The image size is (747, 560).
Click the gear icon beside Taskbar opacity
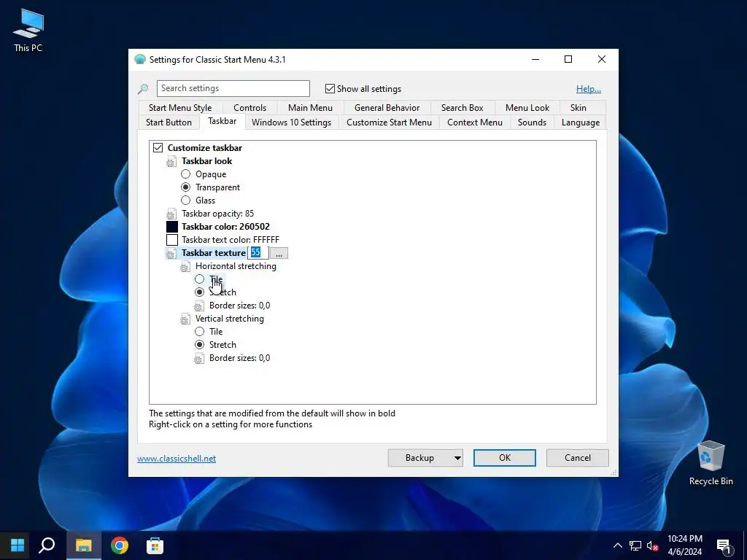[171, 214]
